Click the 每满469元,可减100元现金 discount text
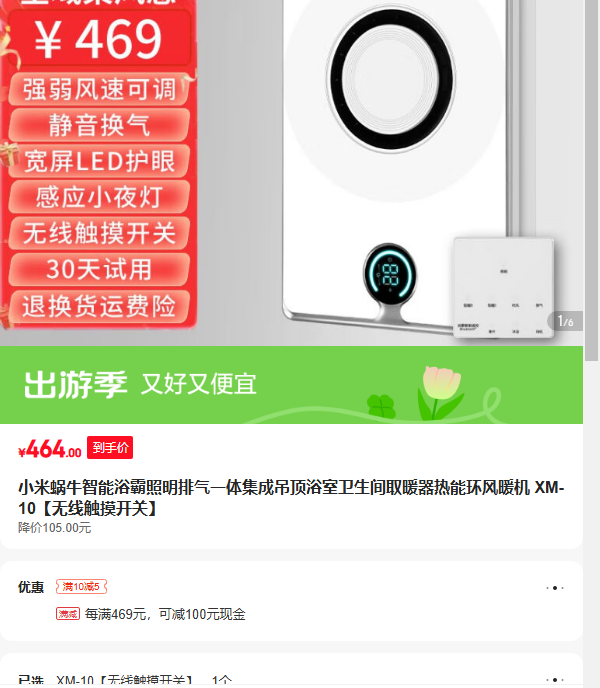Image resolution: width=600 pixels, height=688 pixels. pyautogui.click(x=165, y=614)
